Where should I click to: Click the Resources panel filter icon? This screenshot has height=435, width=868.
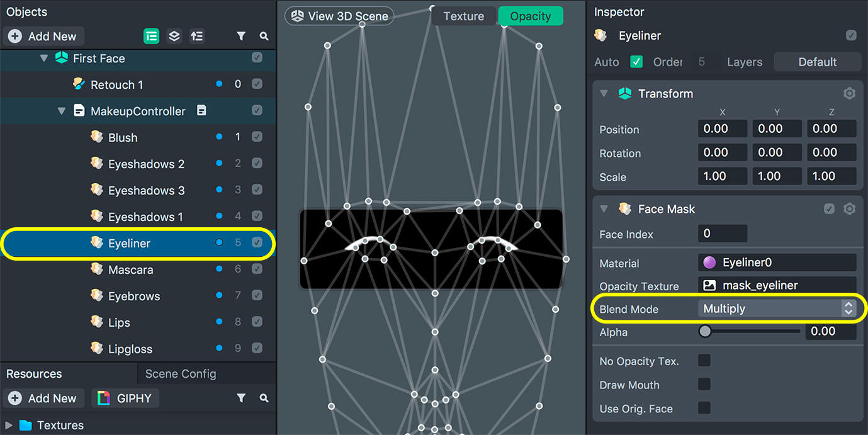(241, 398)
